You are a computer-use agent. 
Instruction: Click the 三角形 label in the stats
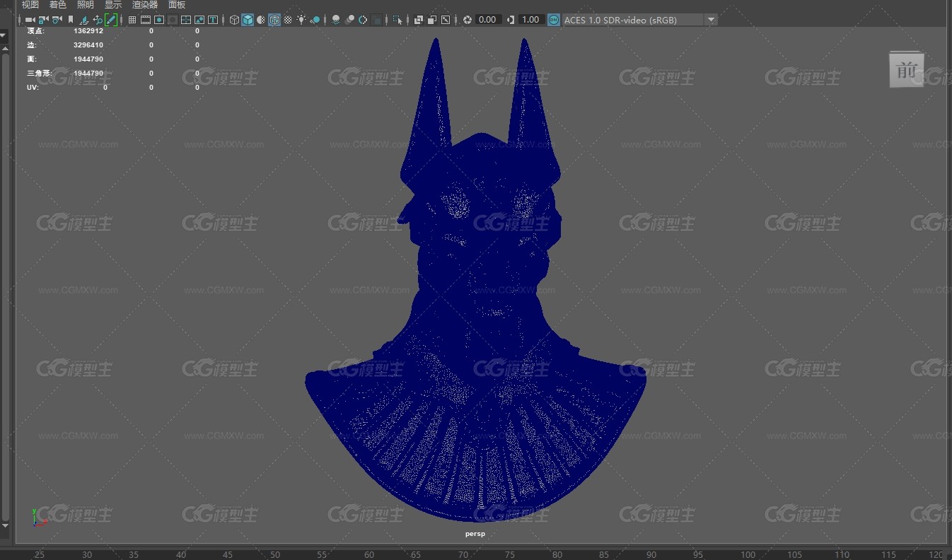pos(40,74)
